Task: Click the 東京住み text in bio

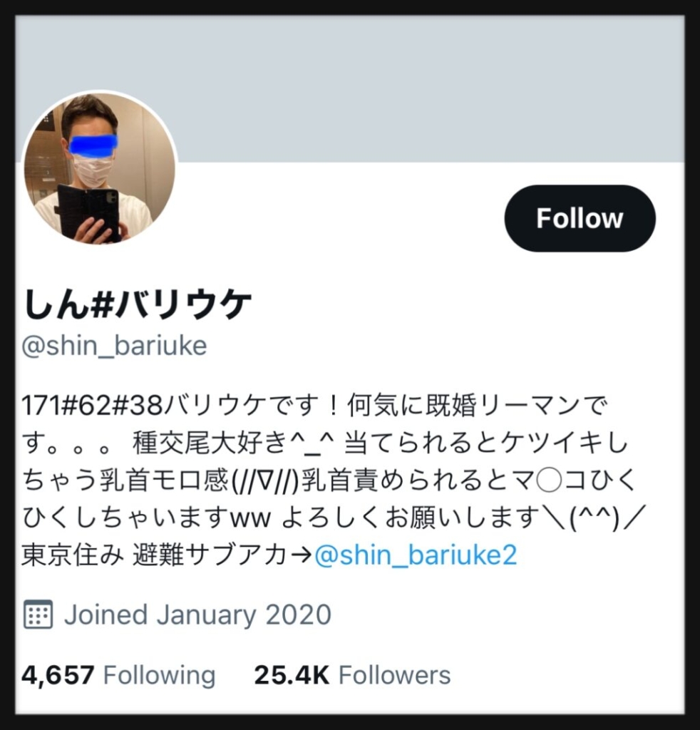Action: [73, 555]
